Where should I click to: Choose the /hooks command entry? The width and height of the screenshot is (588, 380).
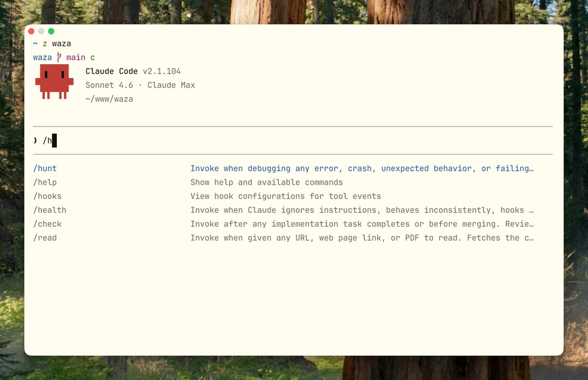47,196
